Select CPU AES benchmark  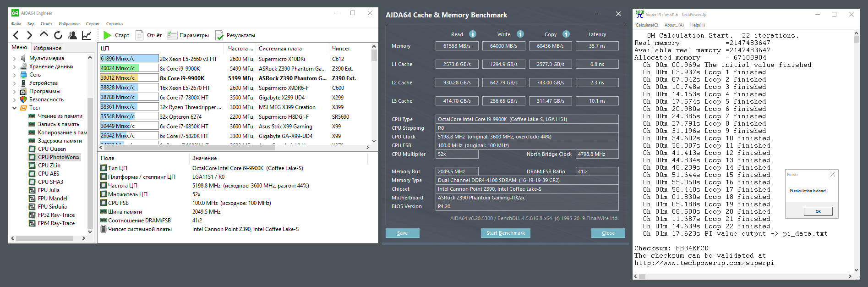[x=49, y=174]
